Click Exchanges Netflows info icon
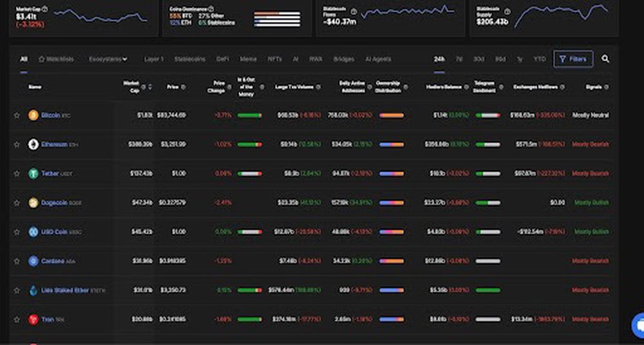Screen dimensions: 644x345 tap(562, 87)
